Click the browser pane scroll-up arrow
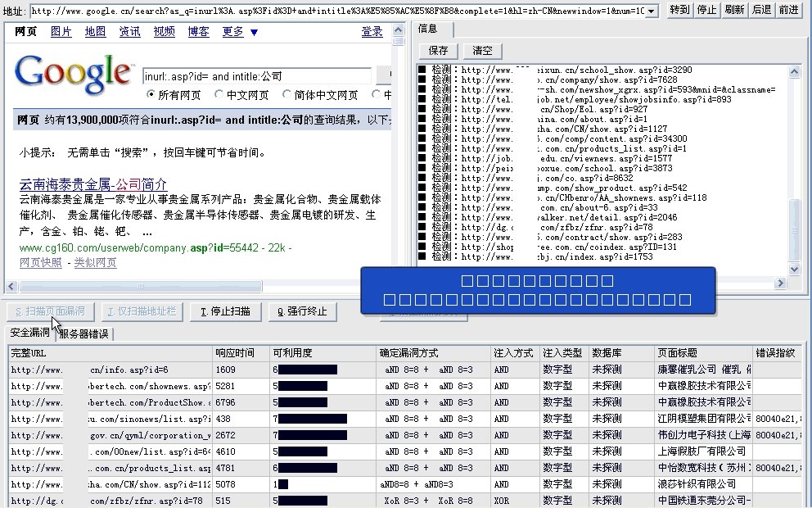Image resolution: width=812 pixels, height=508 pixels. tap(398, 29)
